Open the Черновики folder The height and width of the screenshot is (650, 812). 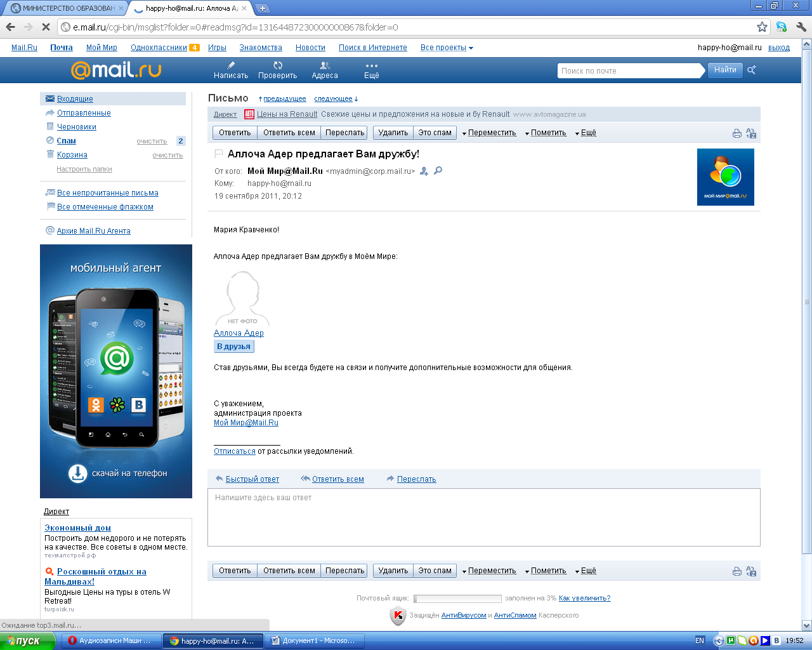tap(77, 127)
